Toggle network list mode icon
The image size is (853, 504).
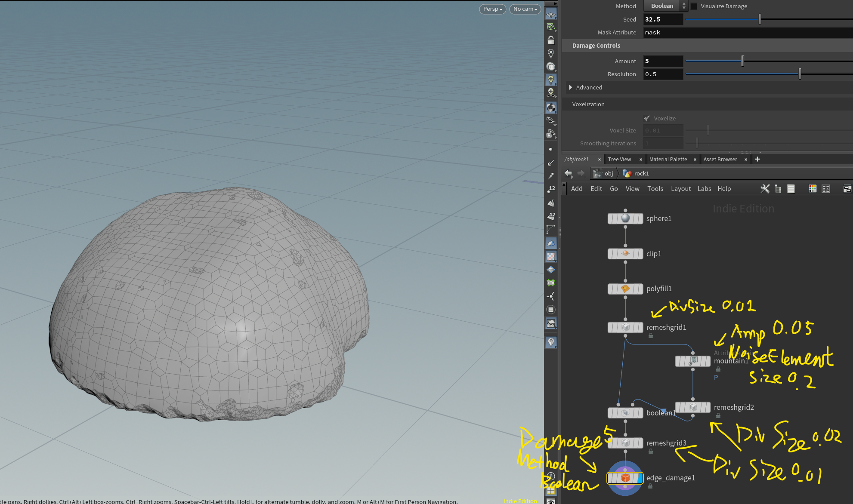click(791, 189)
